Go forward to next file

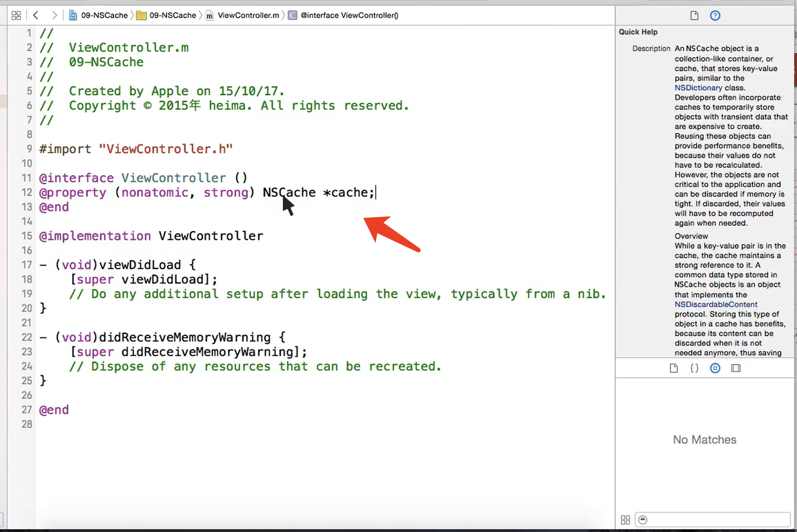(54, 15)
